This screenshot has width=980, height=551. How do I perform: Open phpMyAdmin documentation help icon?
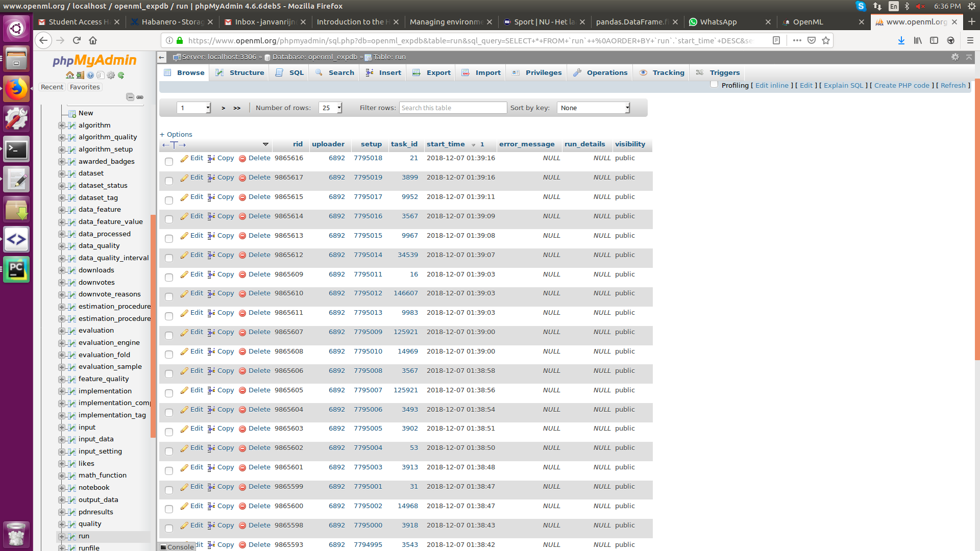(90, 75)
